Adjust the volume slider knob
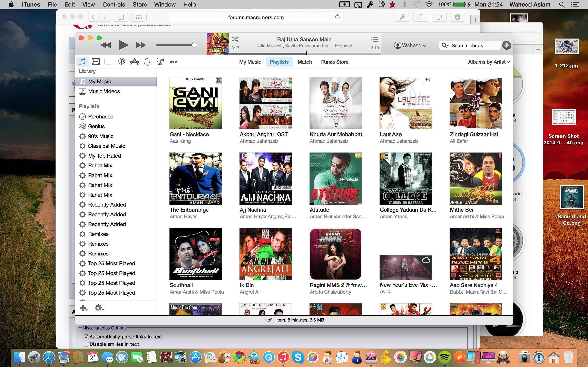The image size is (588, 367). point(194,45)
